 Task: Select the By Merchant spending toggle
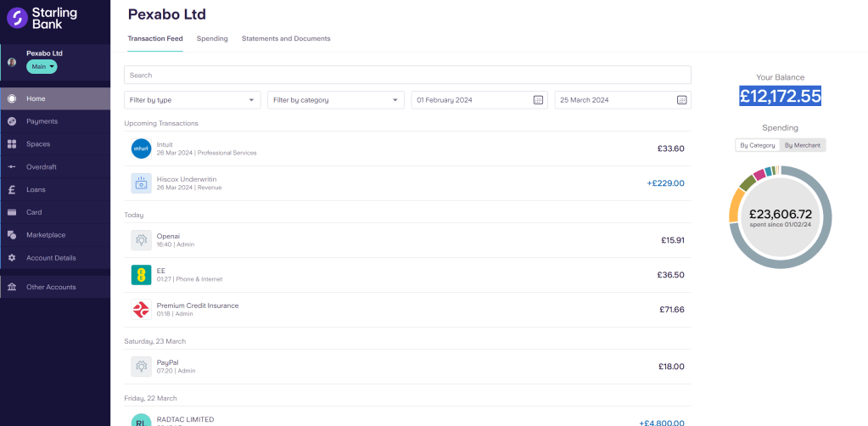click(803, 145)
